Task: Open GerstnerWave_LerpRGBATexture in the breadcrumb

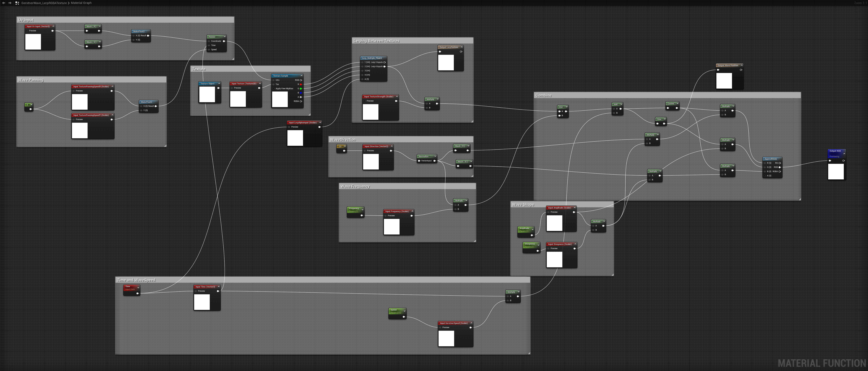Action: (x=44, y=3)
